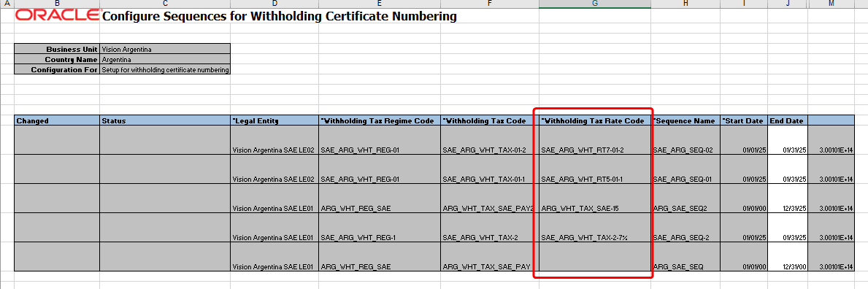Click the title 'Configure Sequences for Withholding Certificate Numbering'
Screen dimensions: 868x289
(280, 17)
